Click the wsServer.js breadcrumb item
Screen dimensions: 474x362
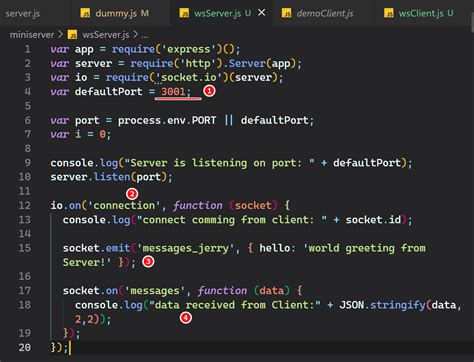click(x=106, y=35)
